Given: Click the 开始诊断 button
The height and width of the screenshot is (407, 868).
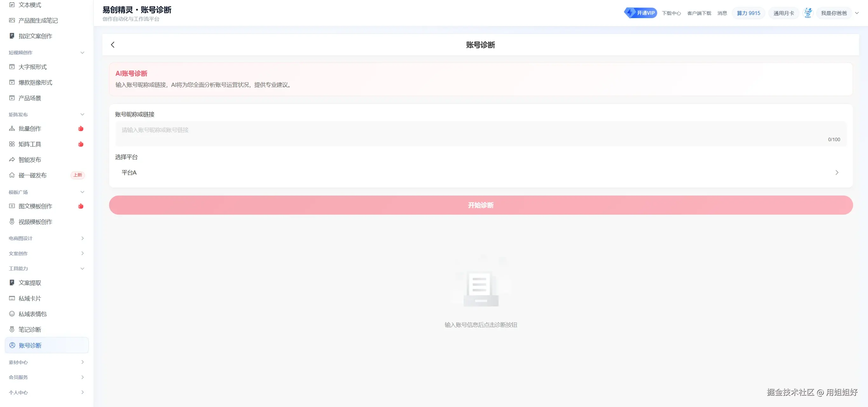Looking at the screenshot, I should point(481,205).
